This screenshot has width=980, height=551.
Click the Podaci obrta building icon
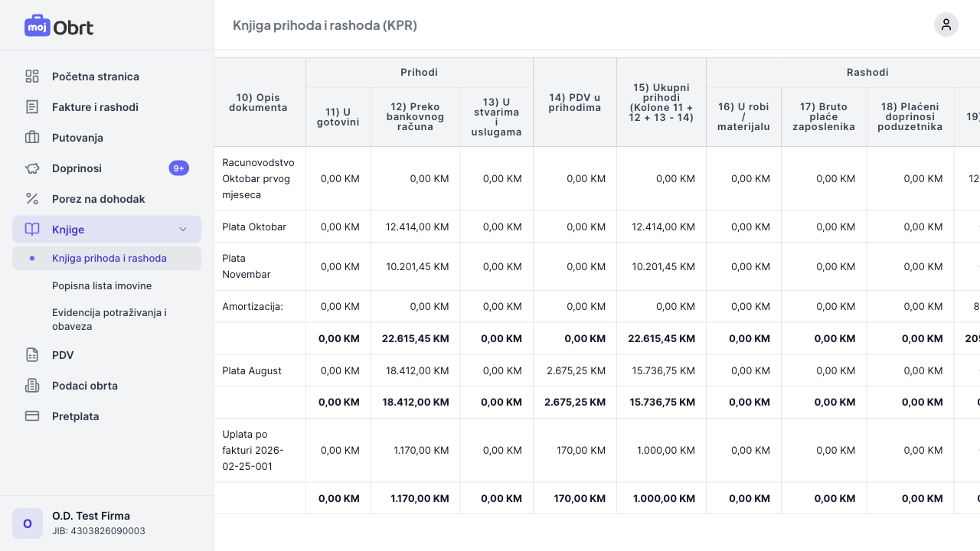[x=32, y=386]
